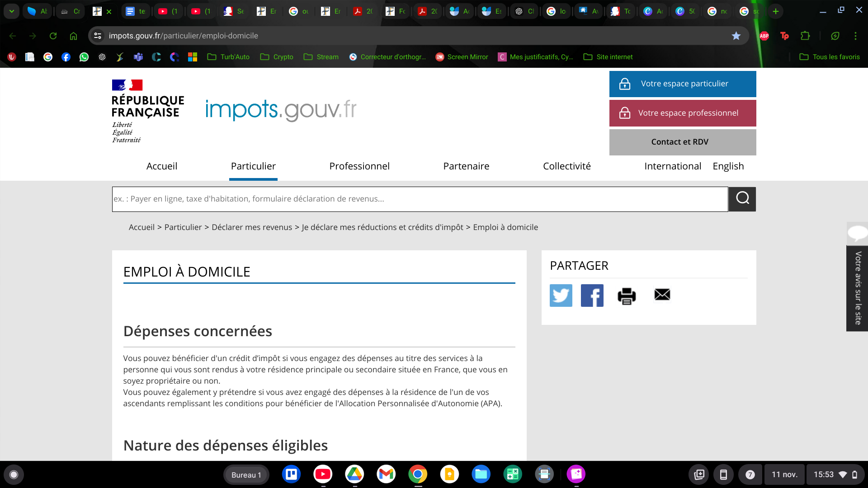Expand the tab search dropdown arrow
Screen dimensions: 868x488
[x=11, y=11]
